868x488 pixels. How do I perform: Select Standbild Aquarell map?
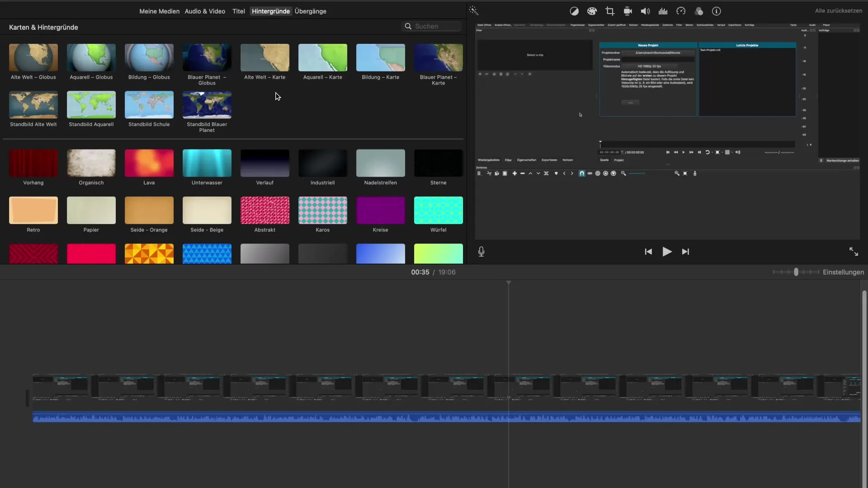pos(91,105)
